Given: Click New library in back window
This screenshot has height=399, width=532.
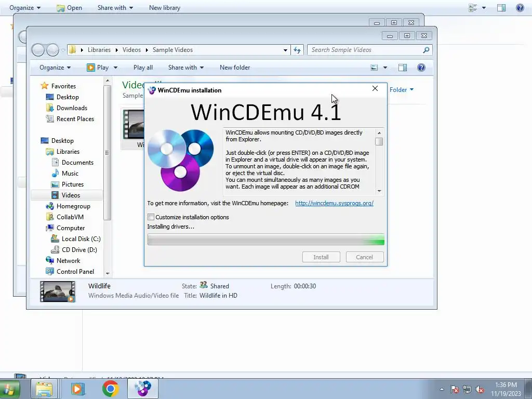Looking at the screenshot, I should [165, 7].
